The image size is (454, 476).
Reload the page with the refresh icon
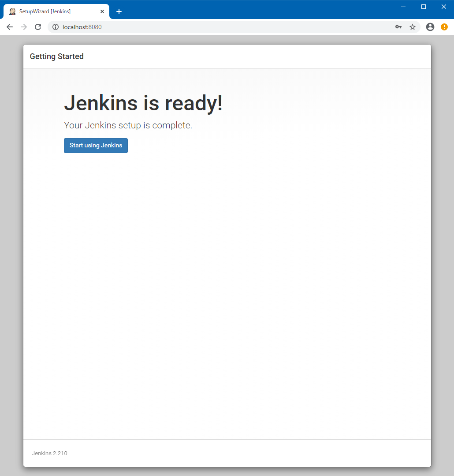tap(38, 27)
